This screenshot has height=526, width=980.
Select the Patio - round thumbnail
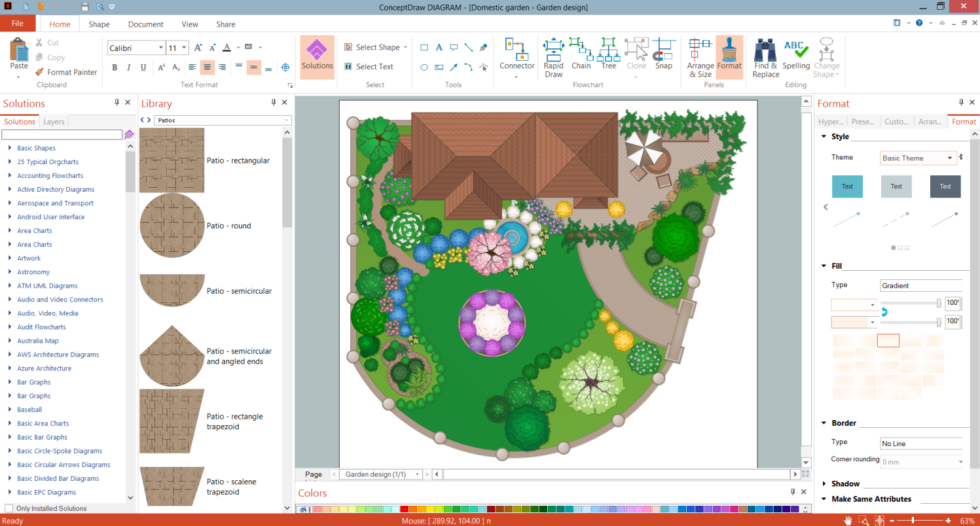(172, 226)
